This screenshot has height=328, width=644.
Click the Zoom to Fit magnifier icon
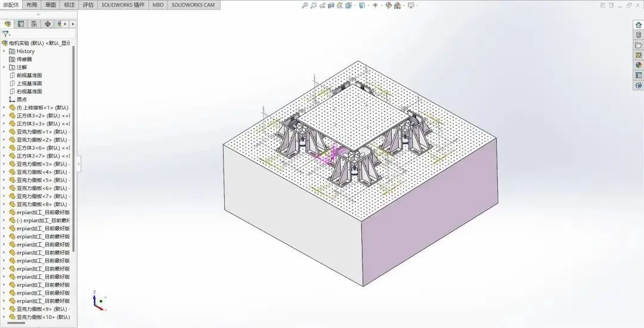305,5
